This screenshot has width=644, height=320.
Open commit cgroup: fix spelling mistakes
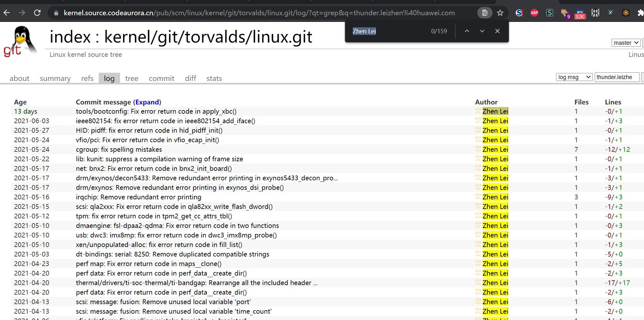coord(119,150)
